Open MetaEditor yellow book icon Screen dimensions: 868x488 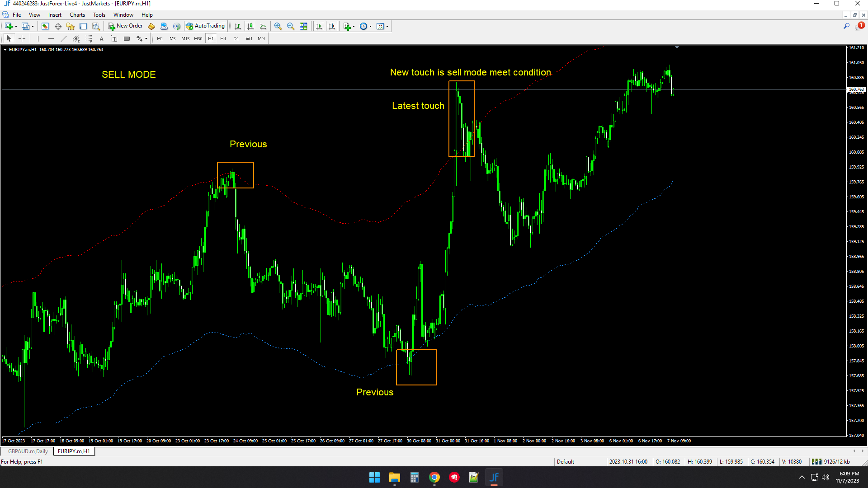pyautogui.click(x=151, y=26)
